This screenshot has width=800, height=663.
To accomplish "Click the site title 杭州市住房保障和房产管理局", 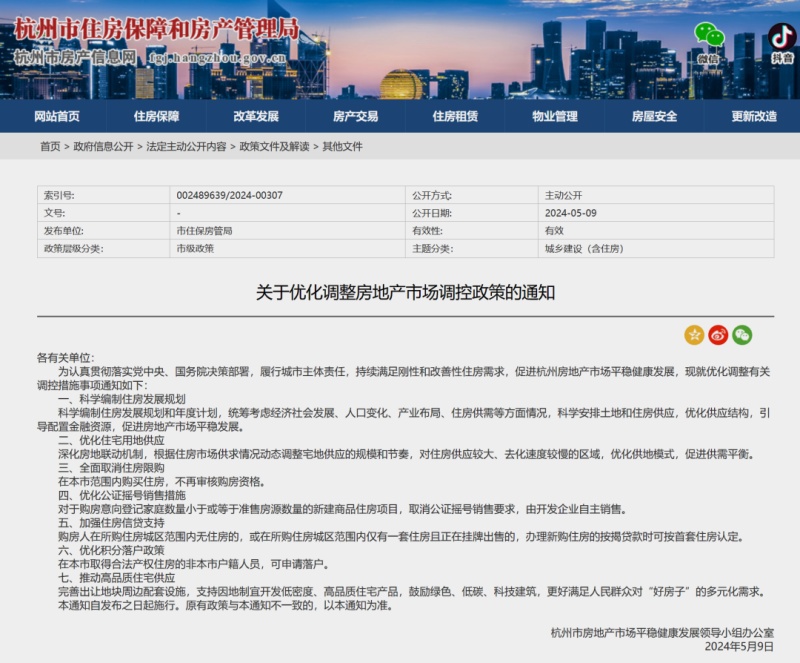I will coord(157,29).
